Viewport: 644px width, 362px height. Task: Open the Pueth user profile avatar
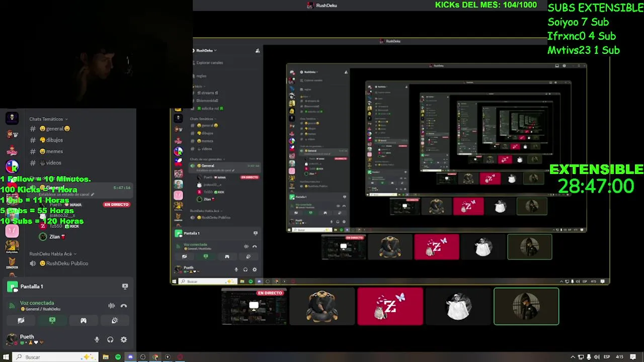click(x=11, y=339)
